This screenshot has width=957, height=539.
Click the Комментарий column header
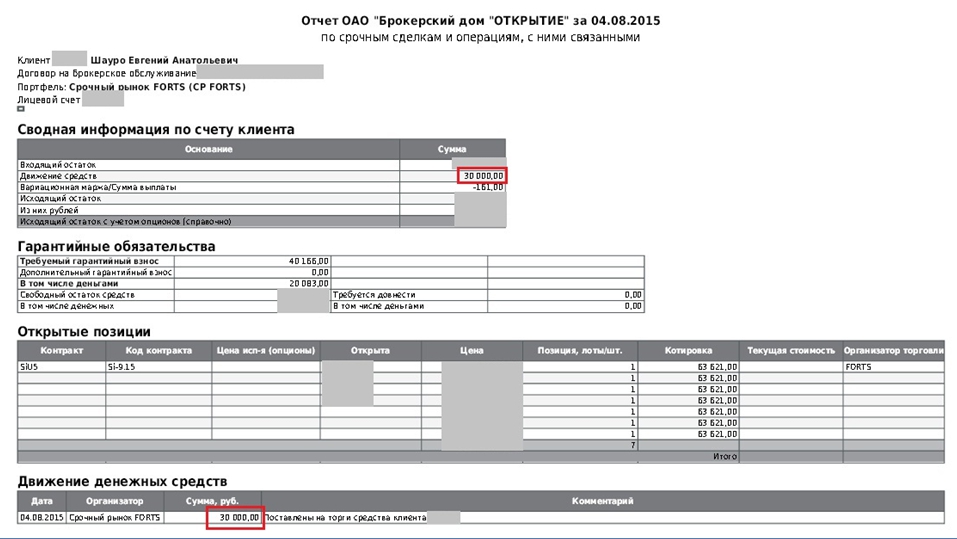point(602,501)
